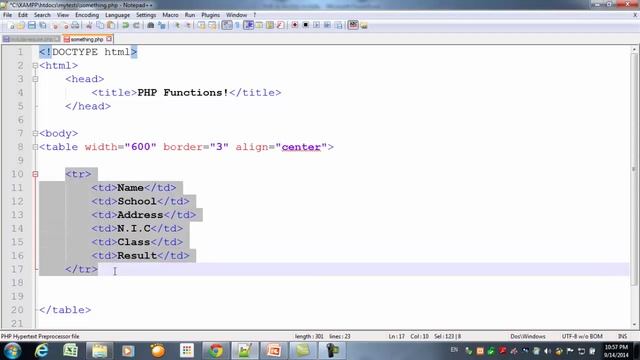The height and width of the screenshot is (360, 640).
Task: Click the Playback macro icon
Action: [316, 25]
